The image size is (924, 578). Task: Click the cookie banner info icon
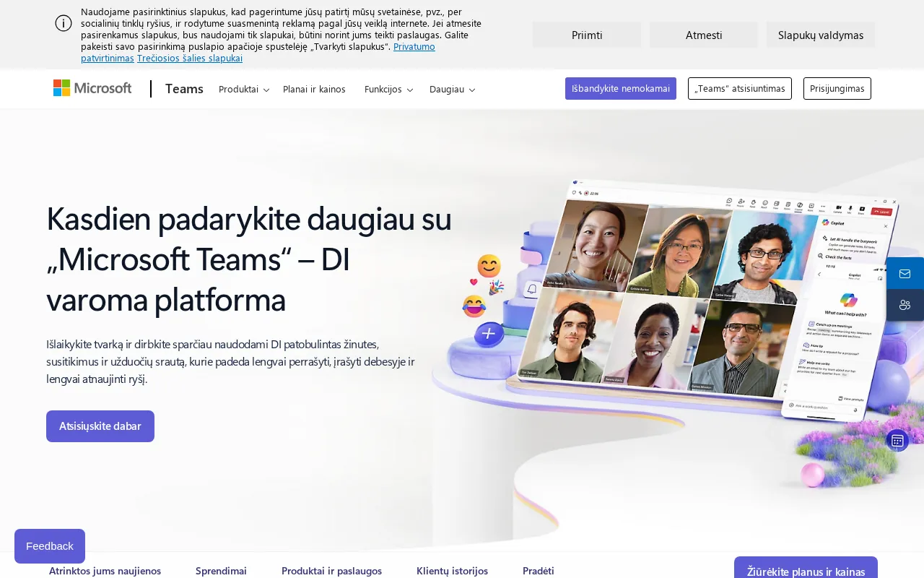point(64,23)
